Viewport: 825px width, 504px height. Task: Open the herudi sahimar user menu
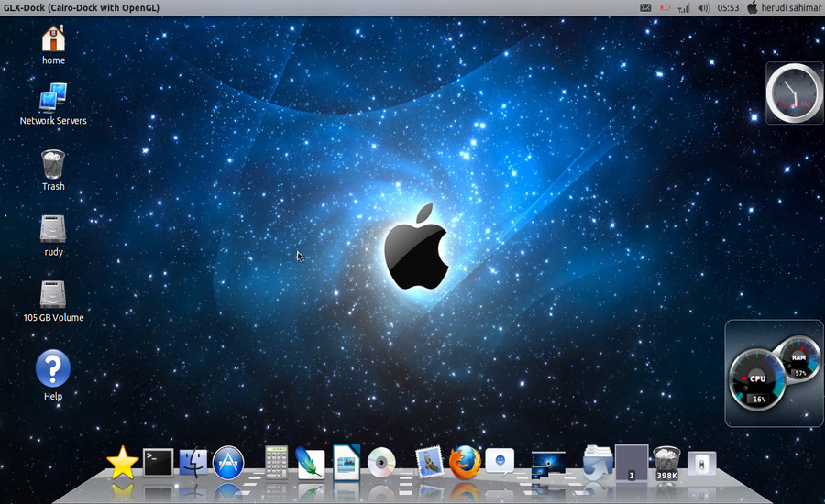click(x=784, y=8)
